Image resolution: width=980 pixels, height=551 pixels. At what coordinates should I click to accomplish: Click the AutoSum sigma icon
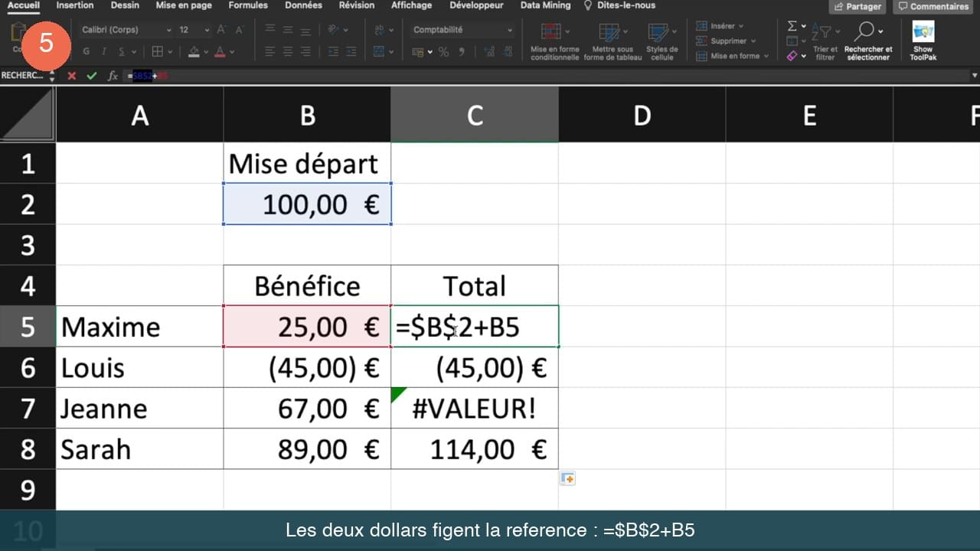792,26
